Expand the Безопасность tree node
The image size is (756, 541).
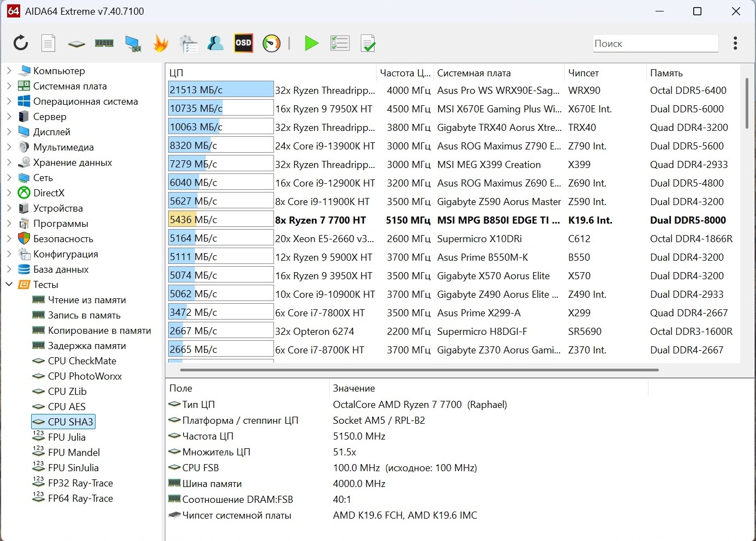(x=9, y=238)
